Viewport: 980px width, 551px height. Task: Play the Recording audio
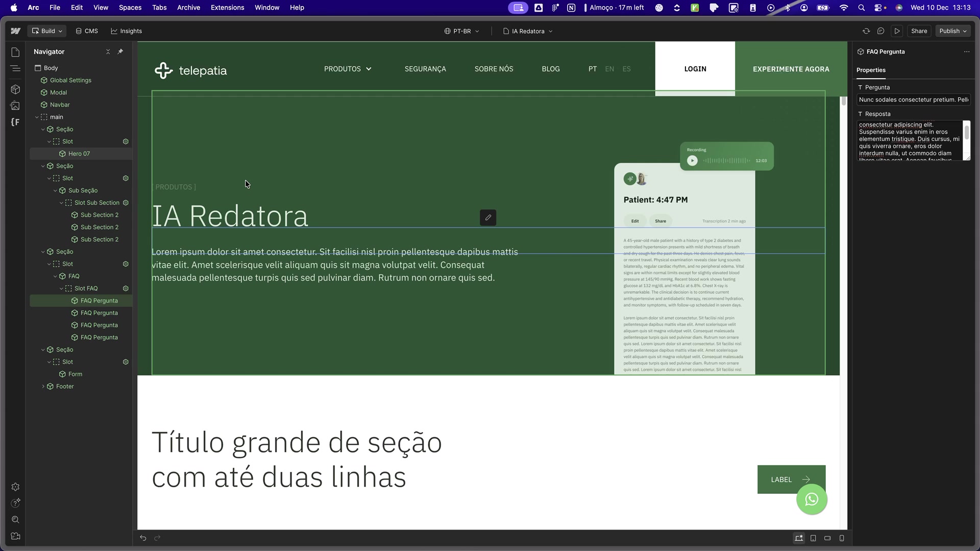click(x=692, y=161)
